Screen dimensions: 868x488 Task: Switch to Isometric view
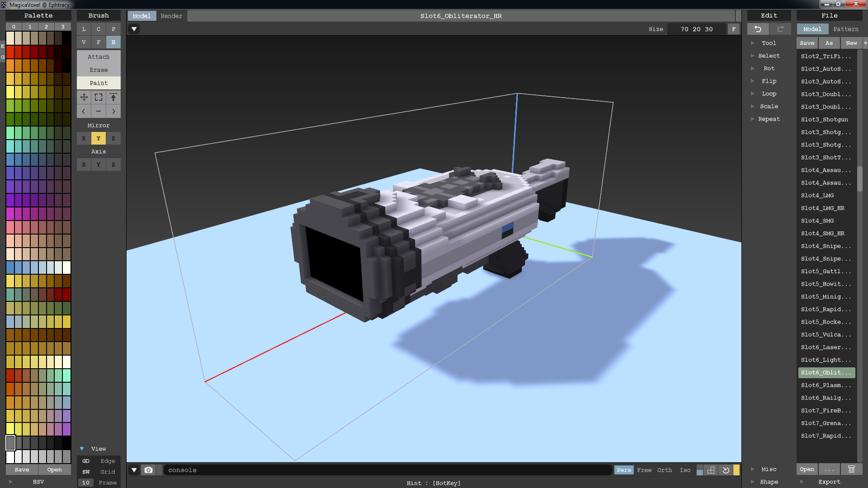[684, 470]
